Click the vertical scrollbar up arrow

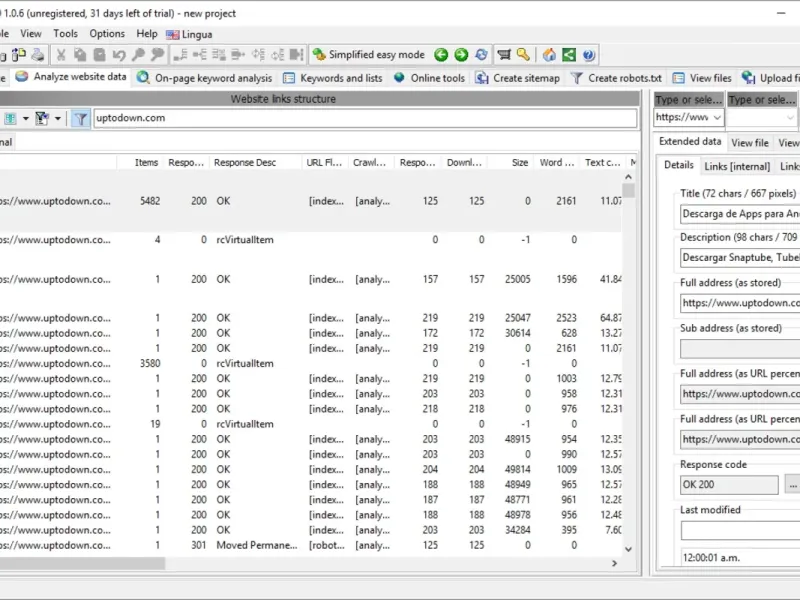629,177
